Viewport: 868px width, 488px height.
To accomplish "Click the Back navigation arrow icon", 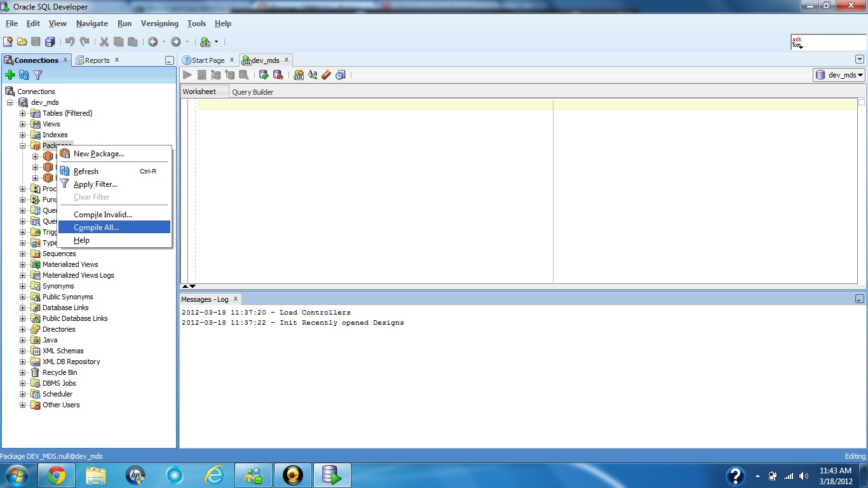I will [153, 42].
